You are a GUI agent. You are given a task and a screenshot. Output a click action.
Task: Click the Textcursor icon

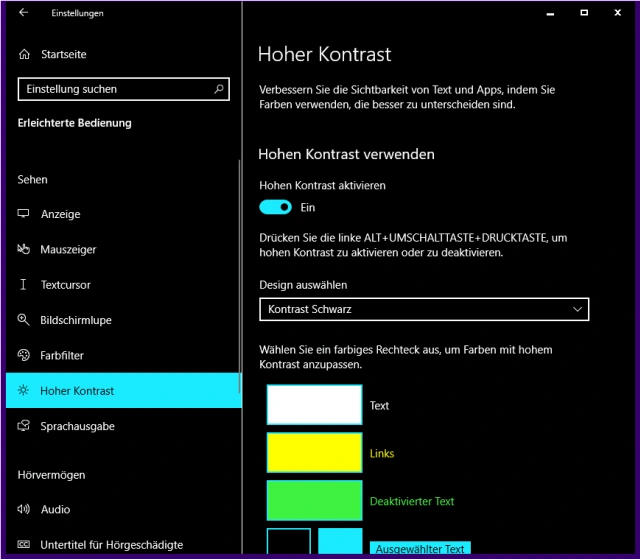23,284
